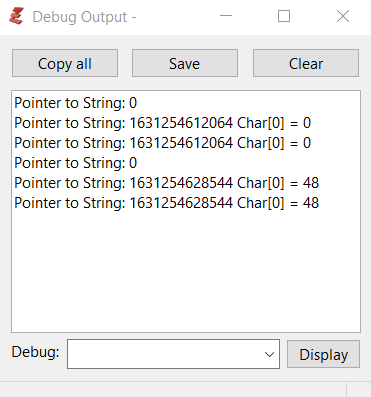
Task: Expand the Debug combo box dropdown arrow
Action: click(269, 354)
